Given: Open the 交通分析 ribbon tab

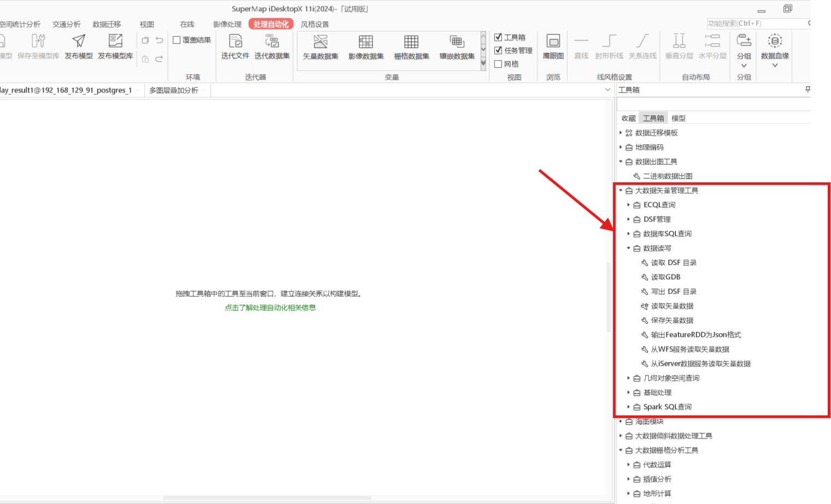Looking at the screenshot, I should coord(67,24).
